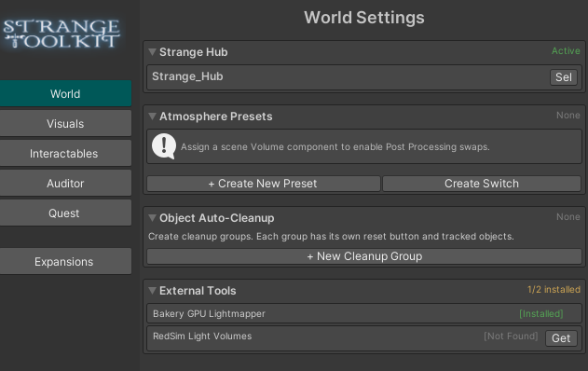
Task: Click Get for RedSim Light Volumes
Action: click(x=561, y=338)
